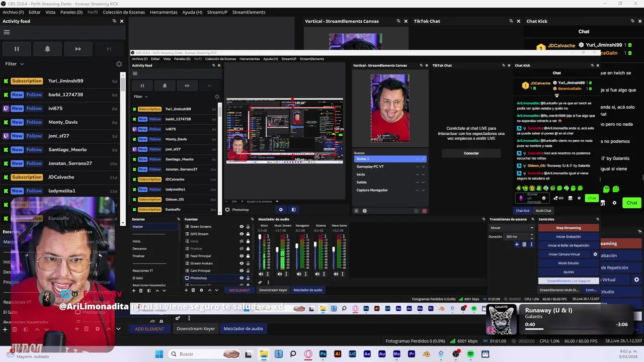Hide Cam Principal source via eye in inset Fuentes
Image resolution: width=644 pixels, height=362 pixels.
242,270
